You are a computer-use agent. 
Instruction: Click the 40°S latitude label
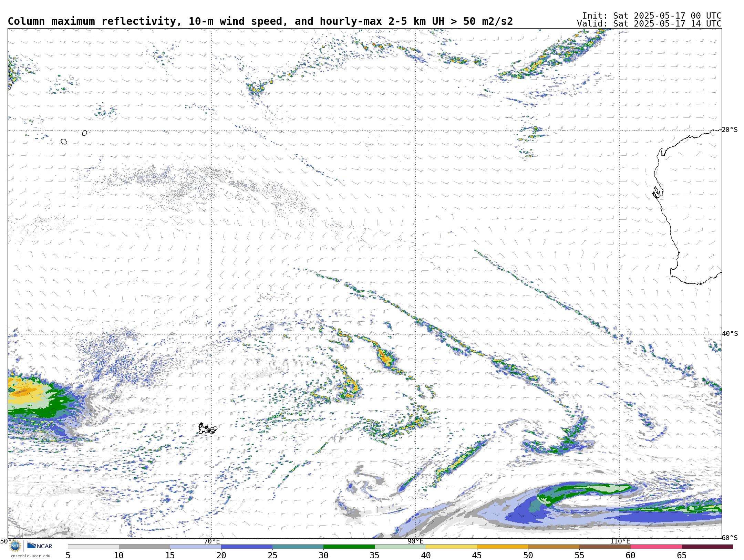tap(730, 334)
